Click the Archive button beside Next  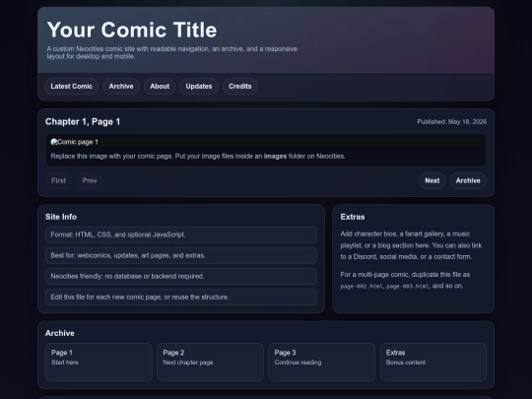tap(468, 180)
